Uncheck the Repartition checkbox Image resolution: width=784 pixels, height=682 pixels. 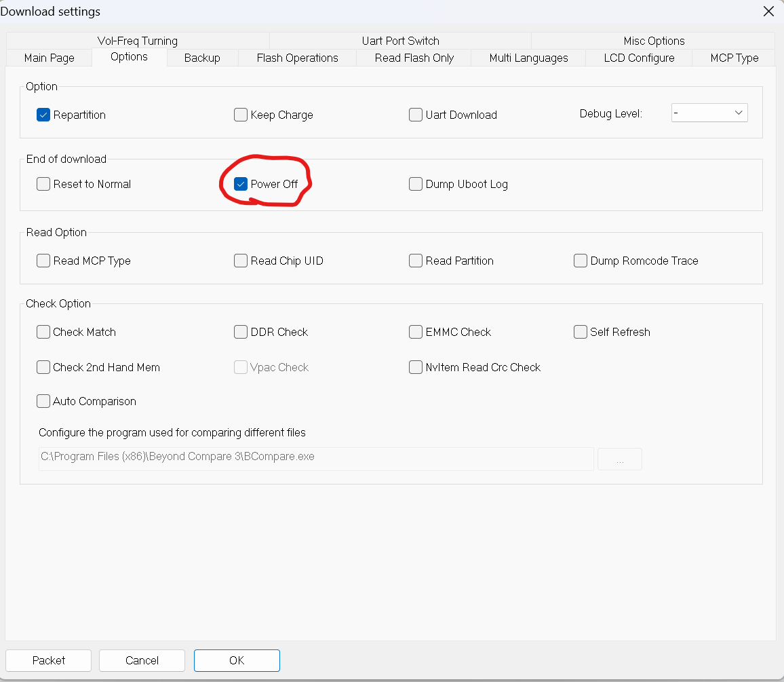[x=43, y=115]
